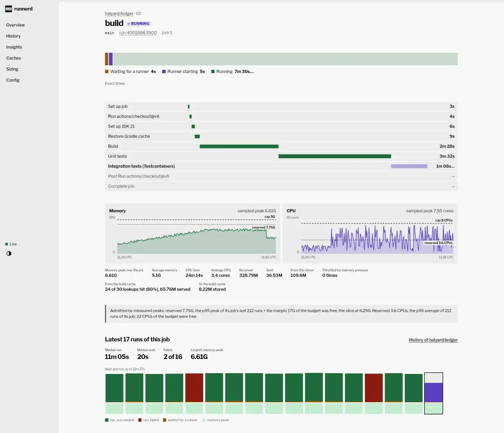Screen dimensions: 504x433
Task: Click the purple runner starting timeline segment
Action: tap(111, 59)
